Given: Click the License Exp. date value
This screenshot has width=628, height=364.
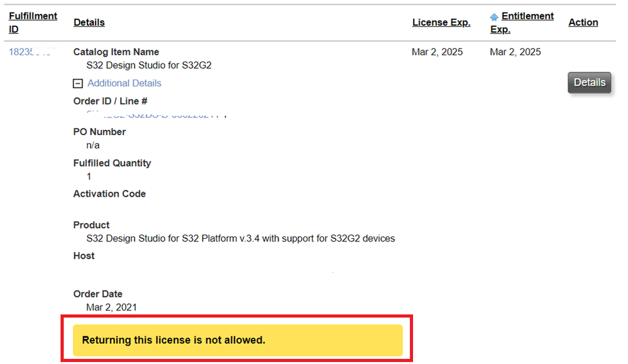Looking at the screenshot, I should click(x=438, y=52).
